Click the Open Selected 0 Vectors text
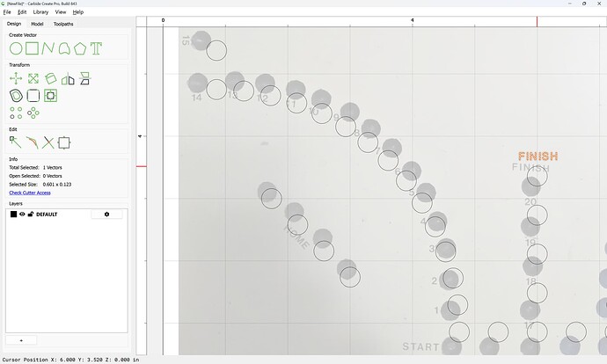 35,176
